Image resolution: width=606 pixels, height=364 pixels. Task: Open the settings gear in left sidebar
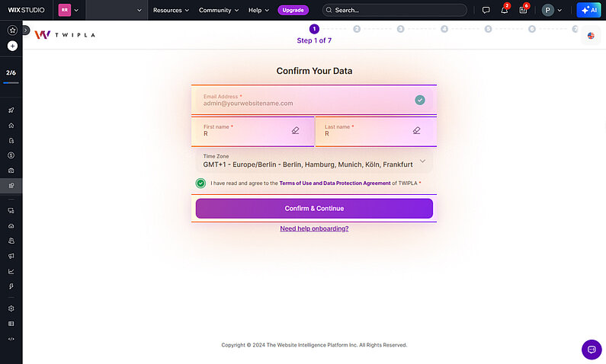pyautogui.click(x=11, y=308)
